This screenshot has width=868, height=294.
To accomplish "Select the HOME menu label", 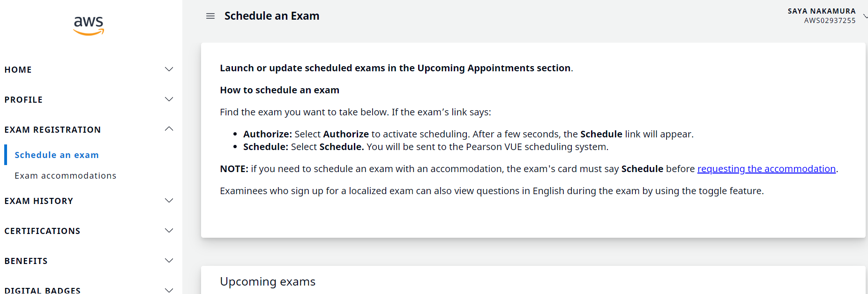I will point(18,70).
